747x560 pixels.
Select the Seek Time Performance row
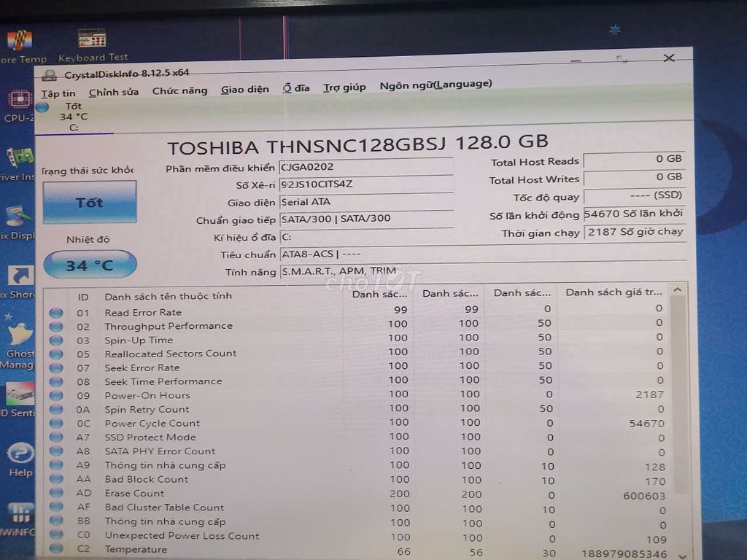[x=357, y=381]
